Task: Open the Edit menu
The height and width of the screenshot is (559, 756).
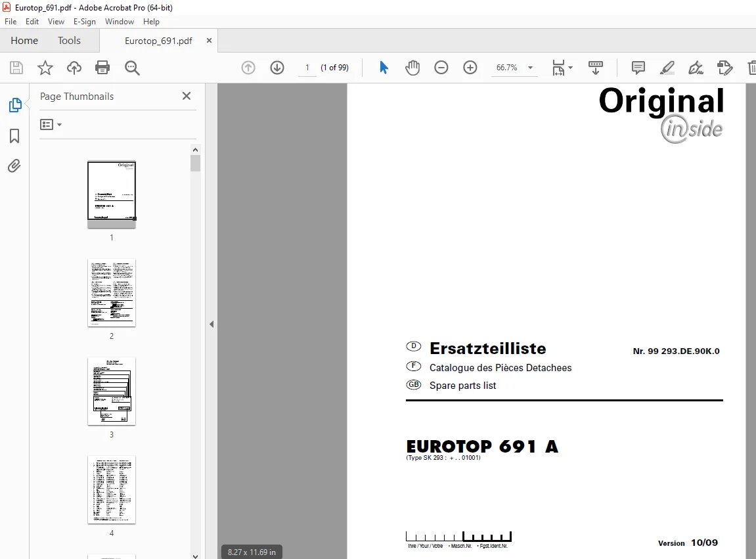Action: (32, 21)
